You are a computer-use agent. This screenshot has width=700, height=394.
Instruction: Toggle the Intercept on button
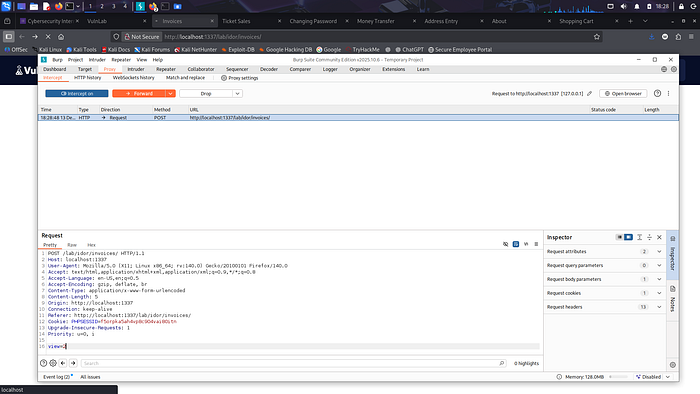[x=77, y=94]
